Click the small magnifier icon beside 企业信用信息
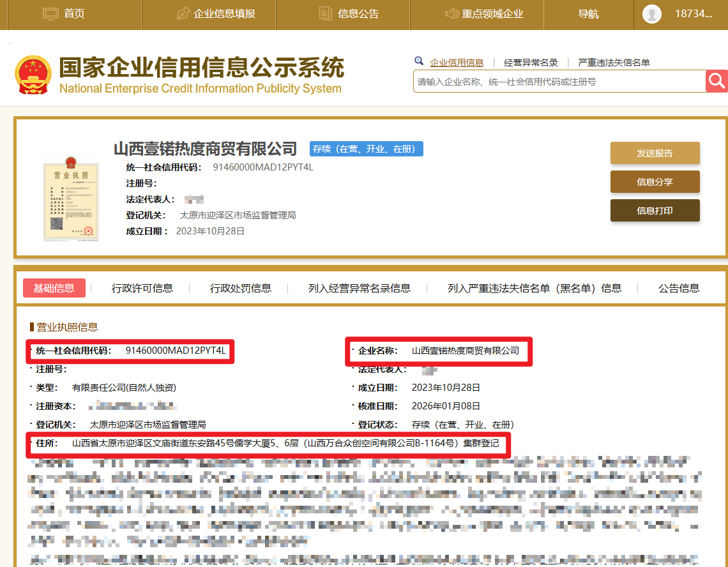728x567 pixels. tap(419, 61)
